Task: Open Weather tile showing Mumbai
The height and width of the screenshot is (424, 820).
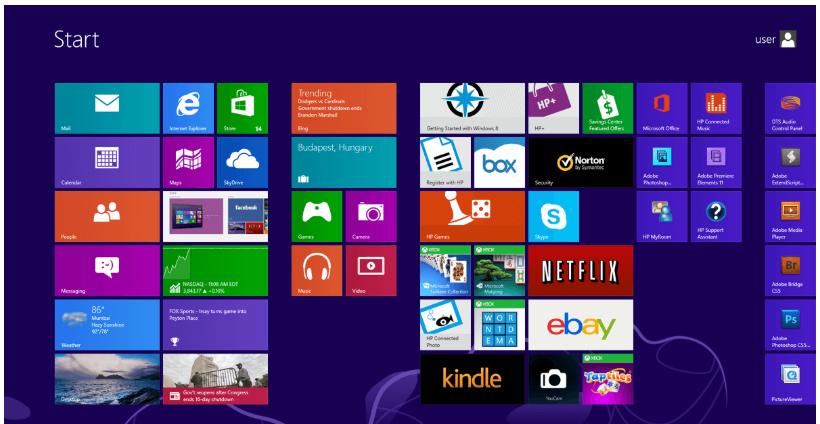Action: tap(107, 324)
